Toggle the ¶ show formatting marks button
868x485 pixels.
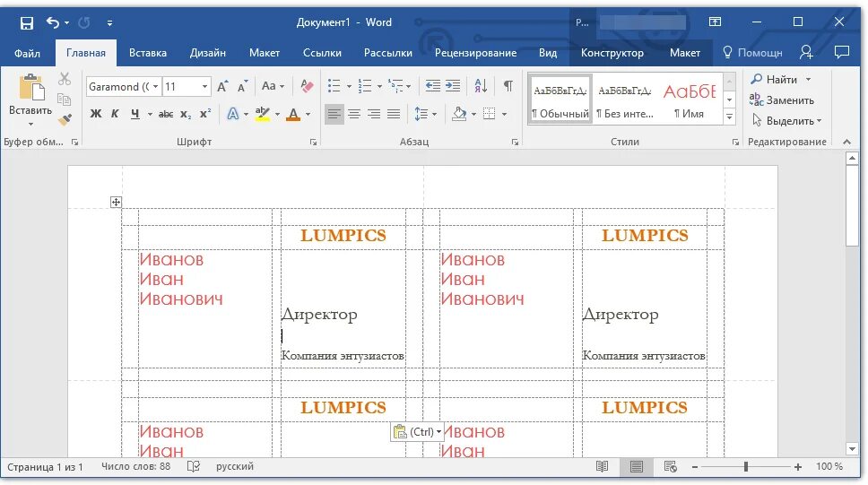[508, 86]
